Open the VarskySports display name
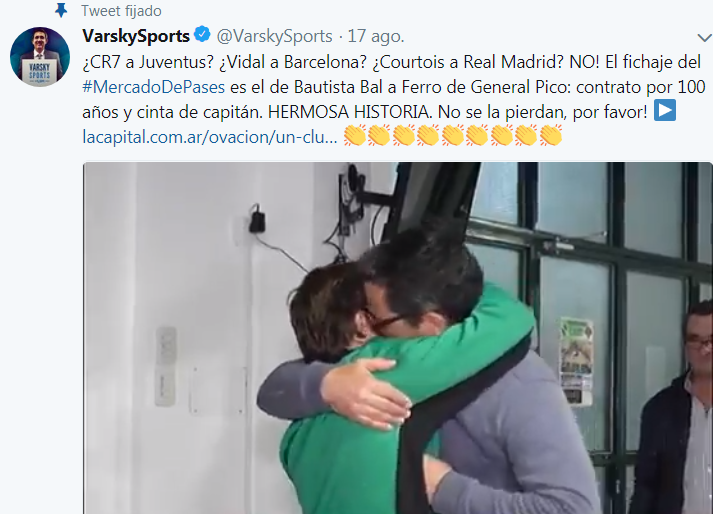 point(136,36)
